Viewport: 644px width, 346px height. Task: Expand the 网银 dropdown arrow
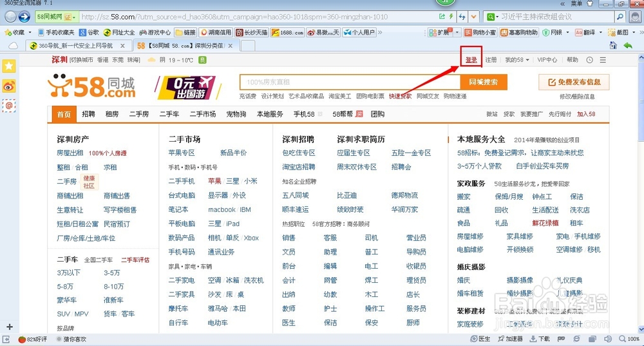coord(567,32)
